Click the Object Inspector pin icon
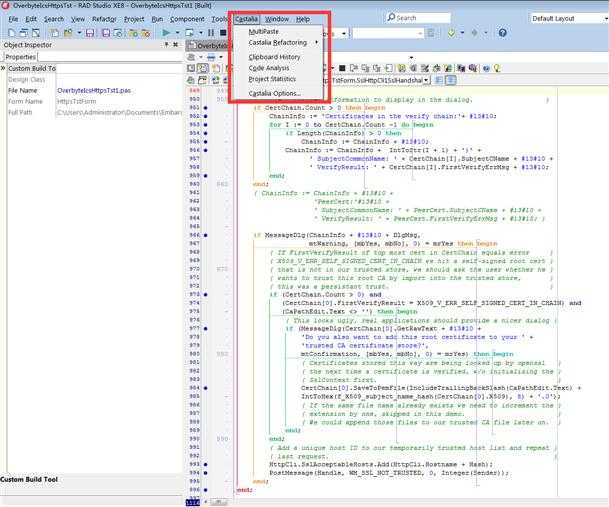 pos(167,45)
